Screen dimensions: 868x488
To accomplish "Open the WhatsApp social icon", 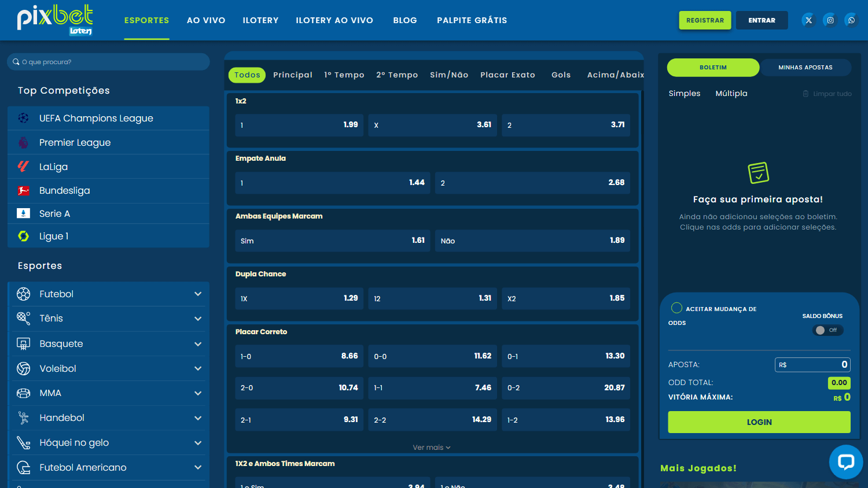I will click(x=851, y=20).
